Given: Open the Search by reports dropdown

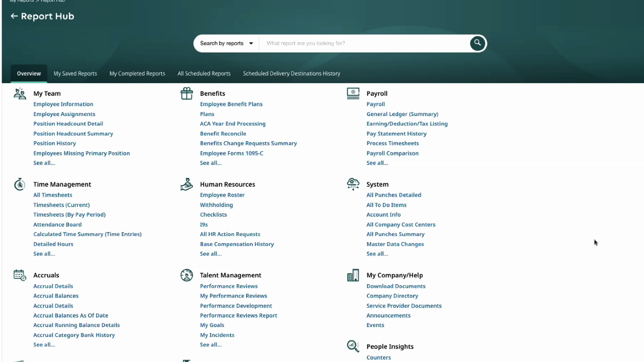Looking at the screenshot, I should coord(226,43).
